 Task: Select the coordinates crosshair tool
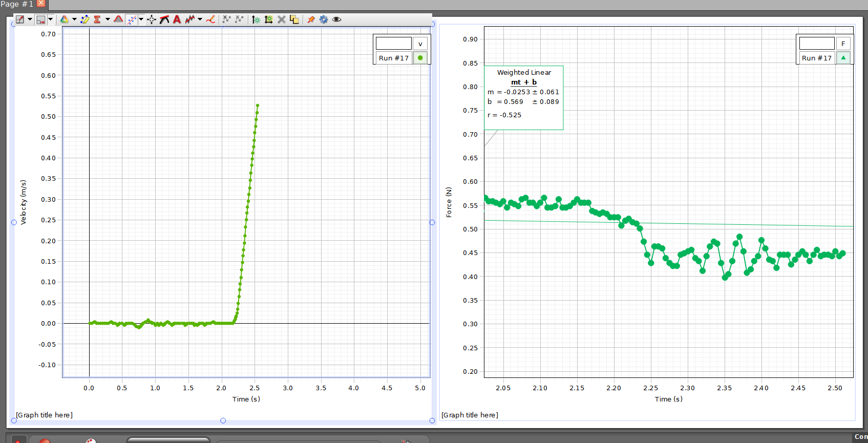click(152, 19)
